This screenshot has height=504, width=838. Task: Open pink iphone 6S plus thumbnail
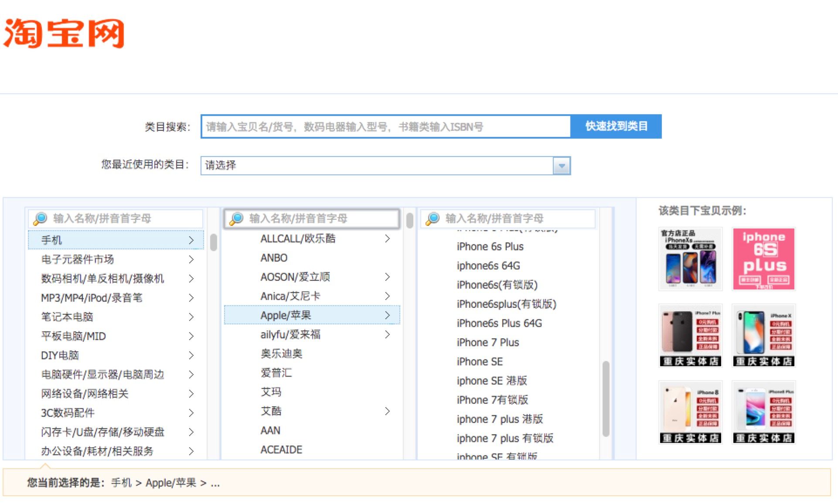(x=764, y=259)
